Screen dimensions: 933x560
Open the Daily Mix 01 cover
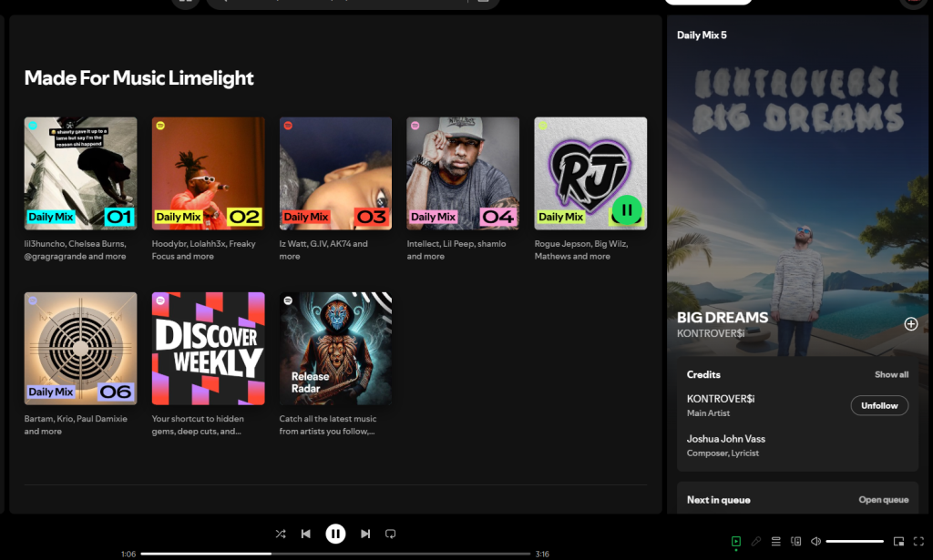(80, 174)
